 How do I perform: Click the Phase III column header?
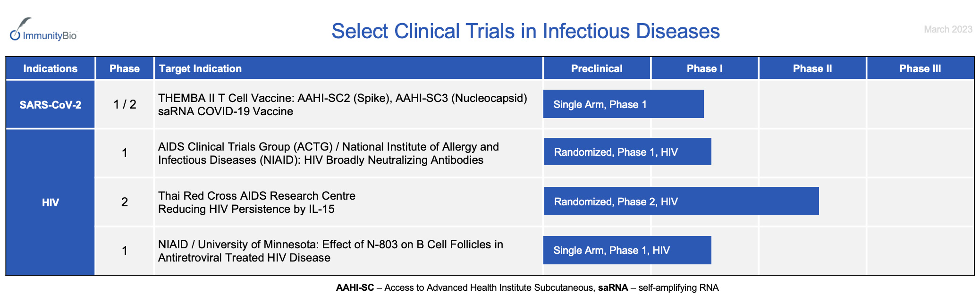point(920,69)
